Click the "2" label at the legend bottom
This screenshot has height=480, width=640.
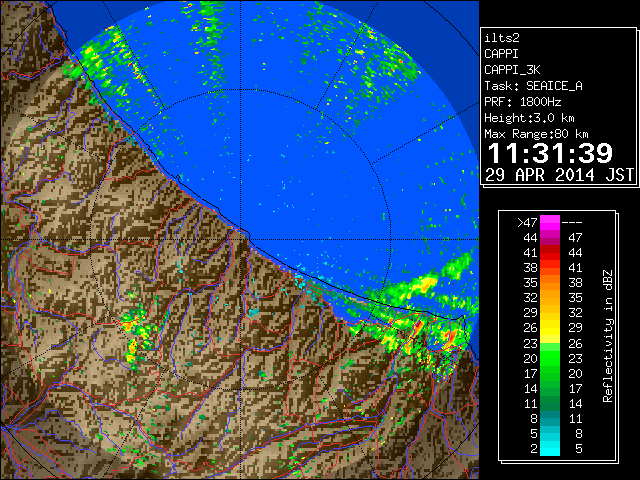[533, 449]
